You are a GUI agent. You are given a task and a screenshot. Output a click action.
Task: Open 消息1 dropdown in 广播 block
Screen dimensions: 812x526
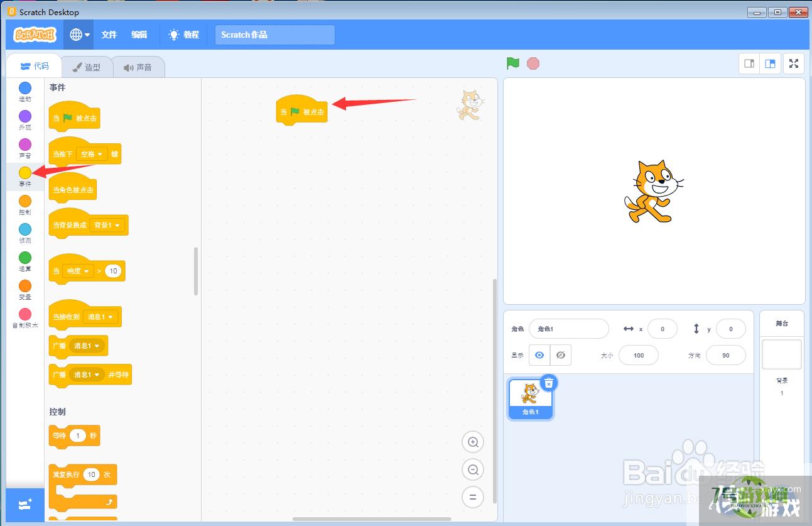(87, 346)
